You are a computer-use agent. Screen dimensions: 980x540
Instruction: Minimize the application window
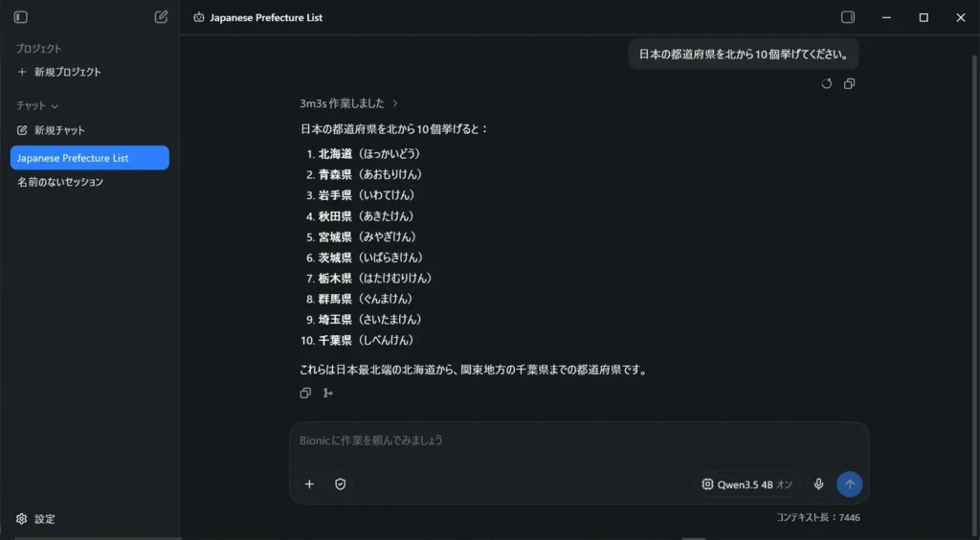[886, 17]
